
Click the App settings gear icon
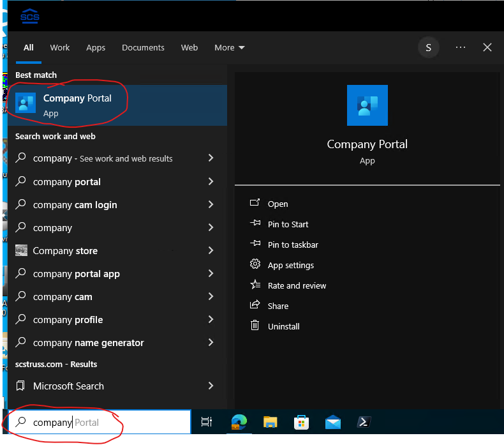pos(255,264)
